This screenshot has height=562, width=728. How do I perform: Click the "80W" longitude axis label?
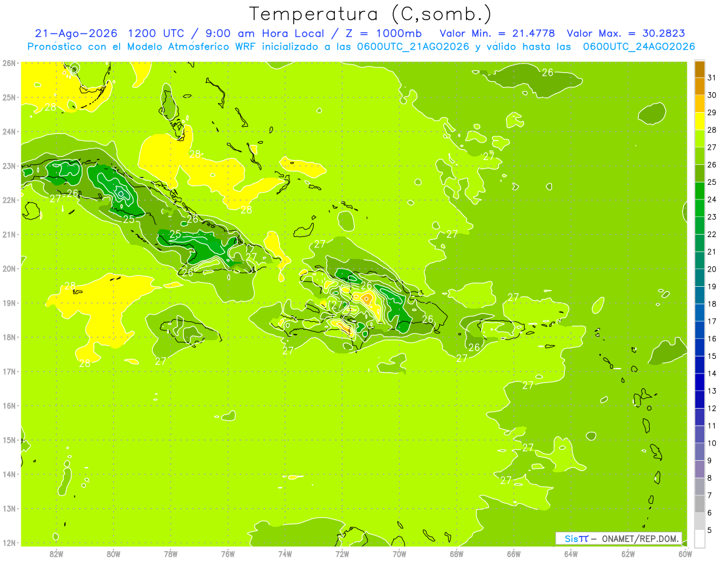(113, 554)
